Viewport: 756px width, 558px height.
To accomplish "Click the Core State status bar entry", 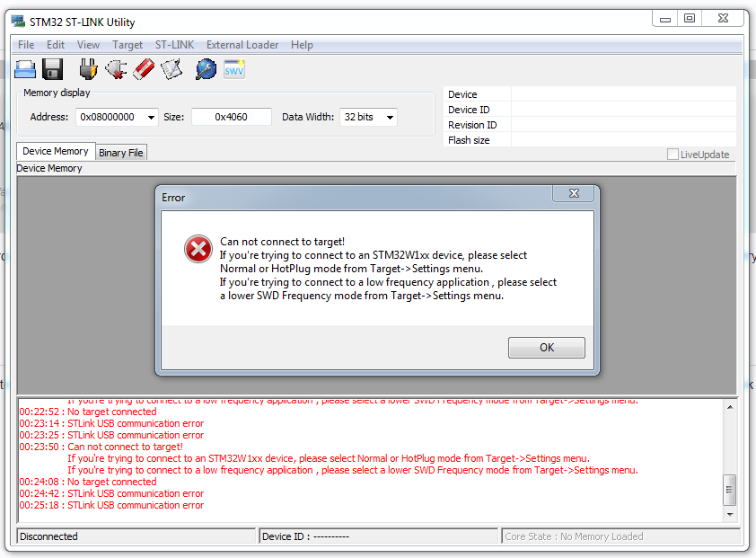I will 621,536.
